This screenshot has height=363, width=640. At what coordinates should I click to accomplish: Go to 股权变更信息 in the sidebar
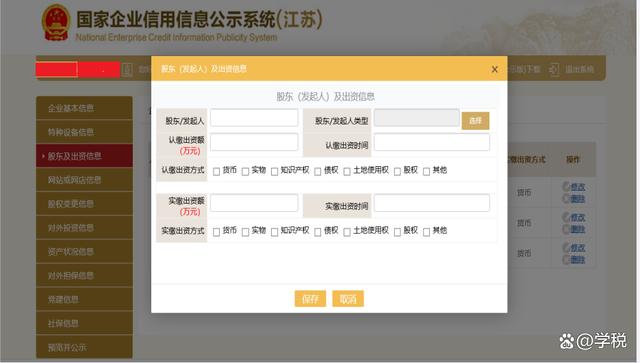tap(84, 204)
